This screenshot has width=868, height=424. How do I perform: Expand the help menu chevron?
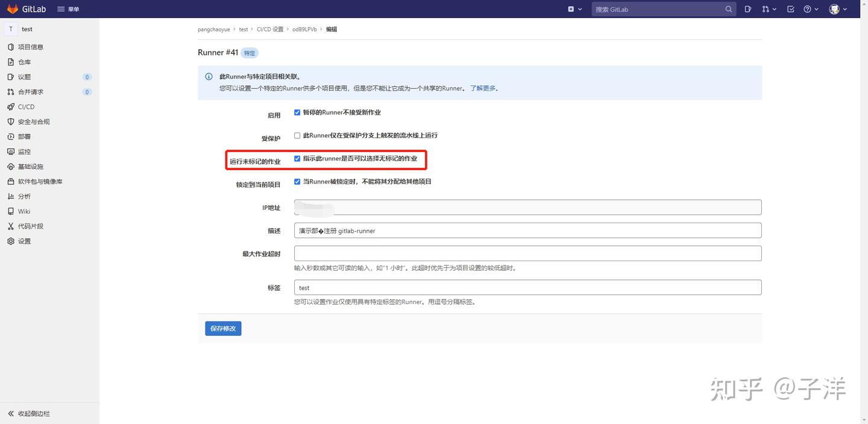point(817,9)
